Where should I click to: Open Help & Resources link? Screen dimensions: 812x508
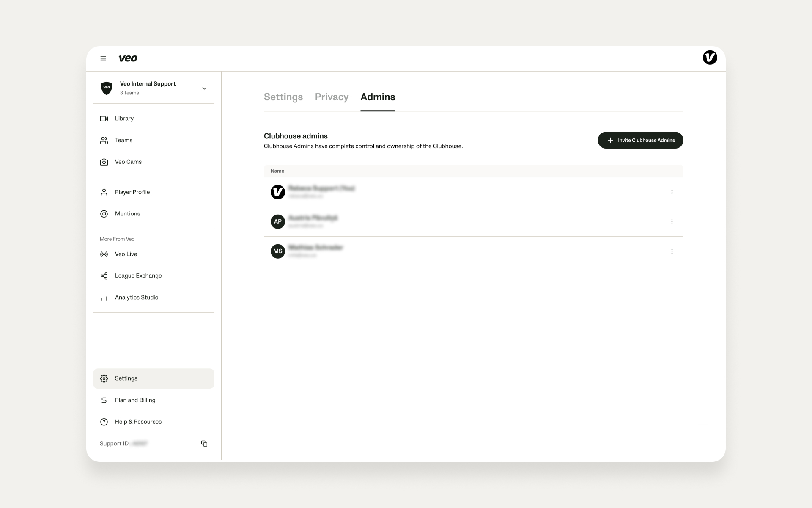pyautogui.click(x=138, y=422)
